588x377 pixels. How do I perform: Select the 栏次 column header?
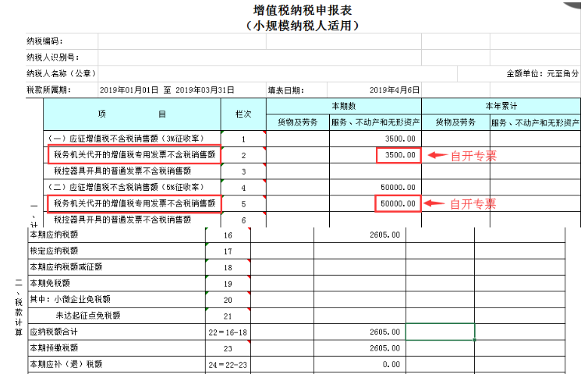point(243,115)
